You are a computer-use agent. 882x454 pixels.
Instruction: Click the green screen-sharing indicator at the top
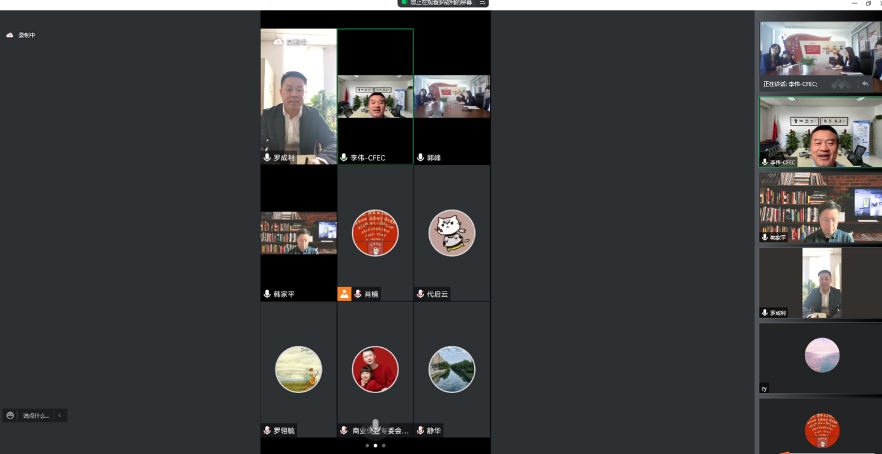pos(405,3)
